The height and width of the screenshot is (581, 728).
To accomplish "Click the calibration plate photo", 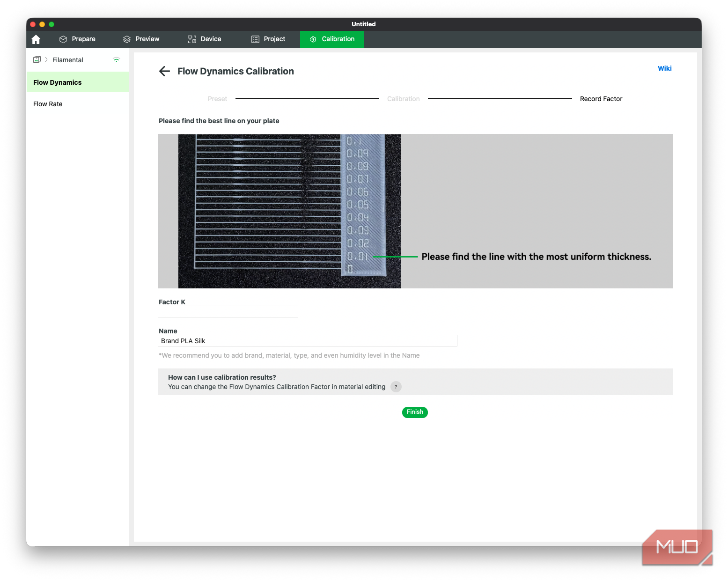I will click(x=289, y=211).
